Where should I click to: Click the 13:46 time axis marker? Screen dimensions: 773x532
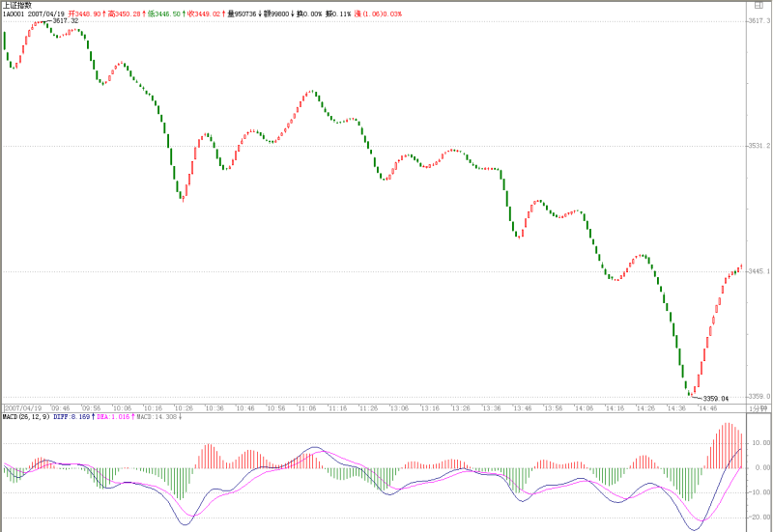(523, 408)
